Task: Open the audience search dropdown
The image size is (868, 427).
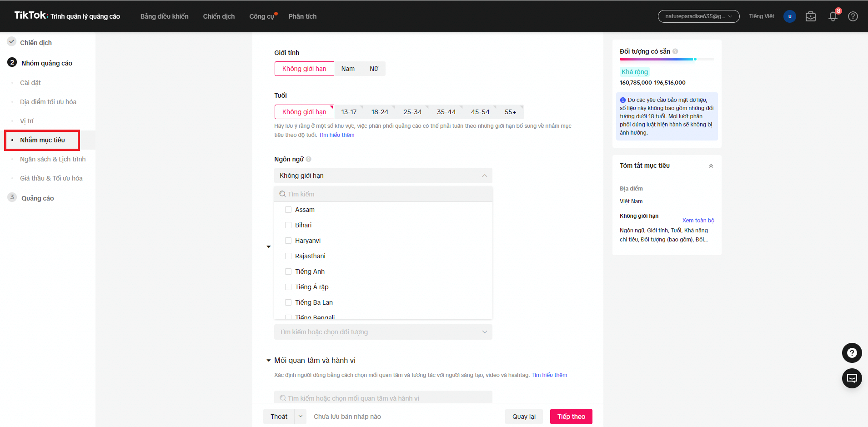Action: click(x=383, y=332)
